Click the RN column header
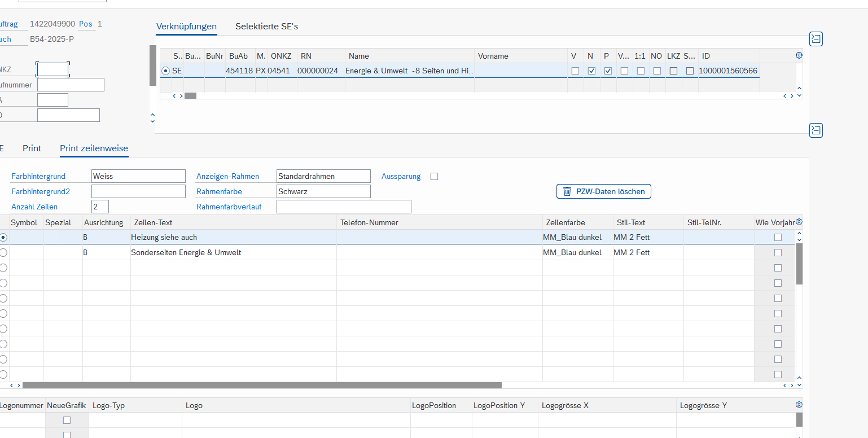Image resolution: width=868 pixels, height=438 pixels. pos(321,56)
